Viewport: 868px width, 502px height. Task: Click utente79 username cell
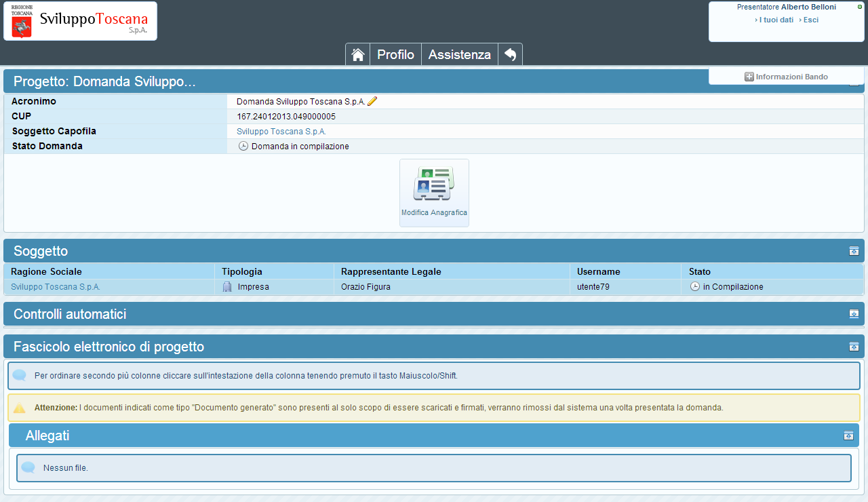click(593, 287)
